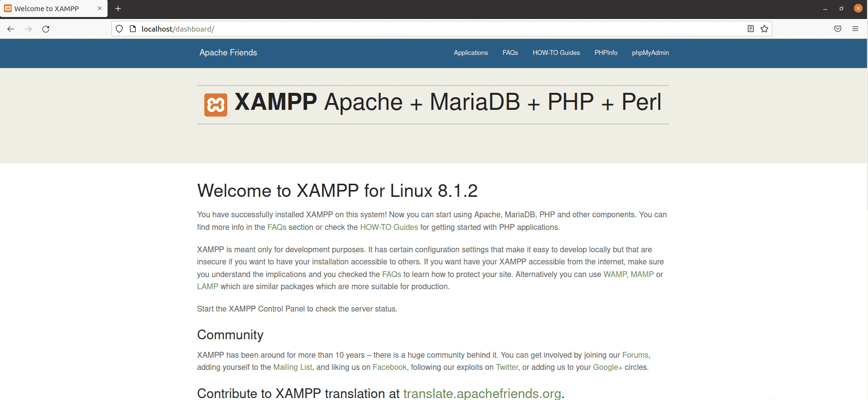
Task: Select the Welcome to XAMPP tab
Action: coord(54,9)
